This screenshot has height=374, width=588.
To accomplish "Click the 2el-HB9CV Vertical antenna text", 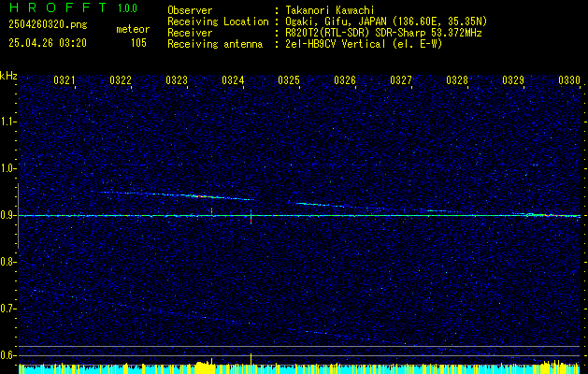I will (x=364, y=44).
